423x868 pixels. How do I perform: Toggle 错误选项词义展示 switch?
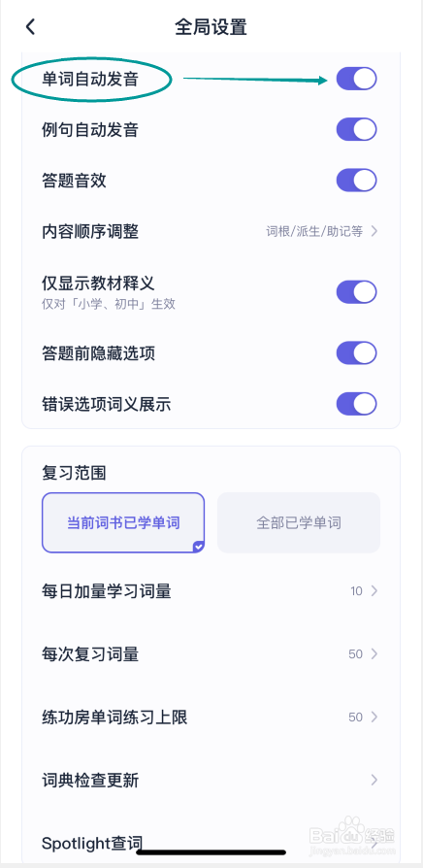tap(357, 404)
